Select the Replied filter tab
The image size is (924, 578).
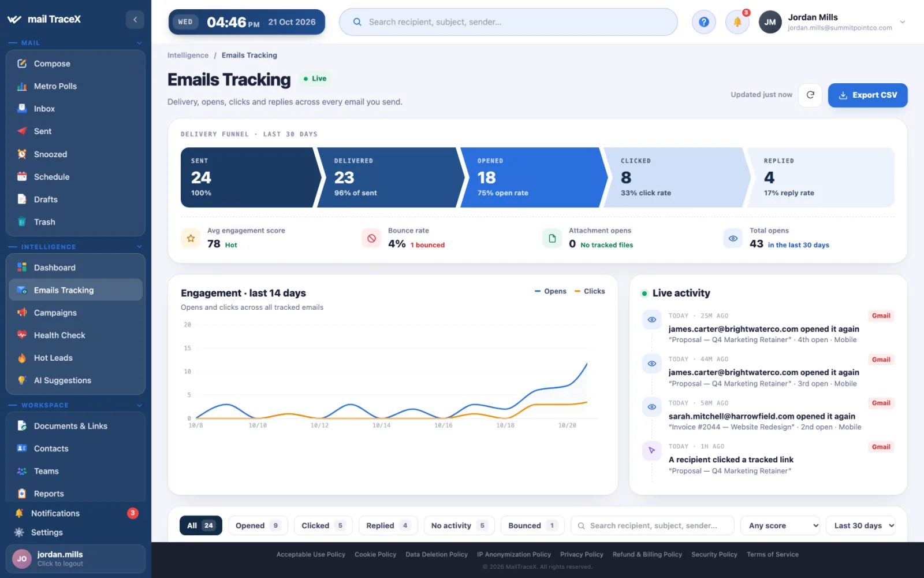coord(388,525)
